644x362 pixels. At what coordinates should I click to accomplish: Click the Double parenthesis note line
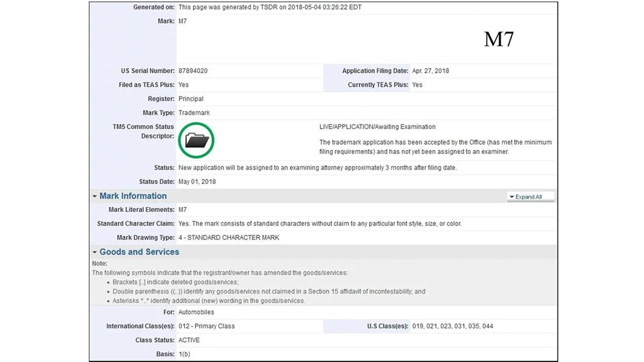pos(269,292)
